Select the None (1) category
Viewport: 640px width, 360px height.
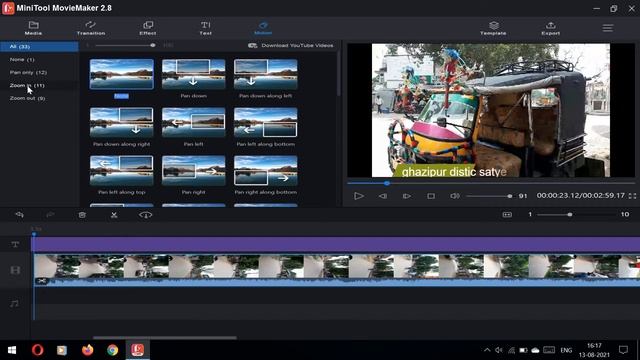pos(22,60)
